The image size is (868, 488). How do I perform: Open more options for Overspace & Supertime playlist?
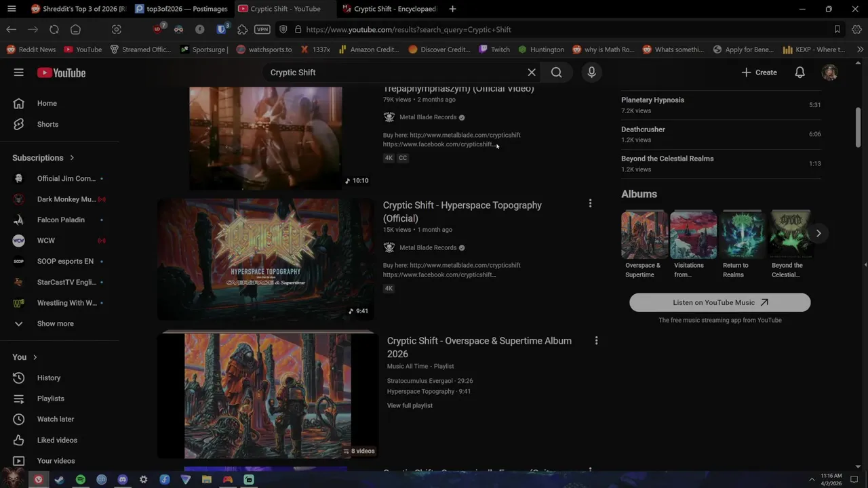[x=596, y=341]
